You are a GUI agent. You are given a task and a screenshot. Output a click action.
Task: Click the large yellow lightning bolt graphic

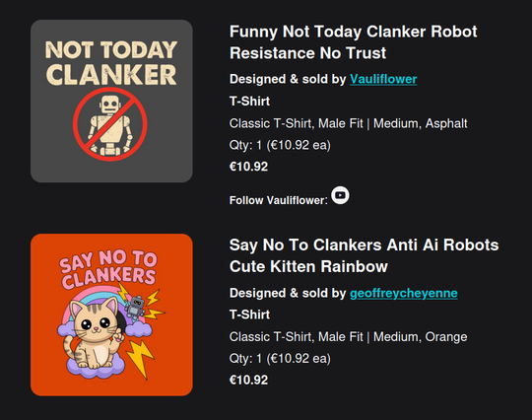[140, 359]
